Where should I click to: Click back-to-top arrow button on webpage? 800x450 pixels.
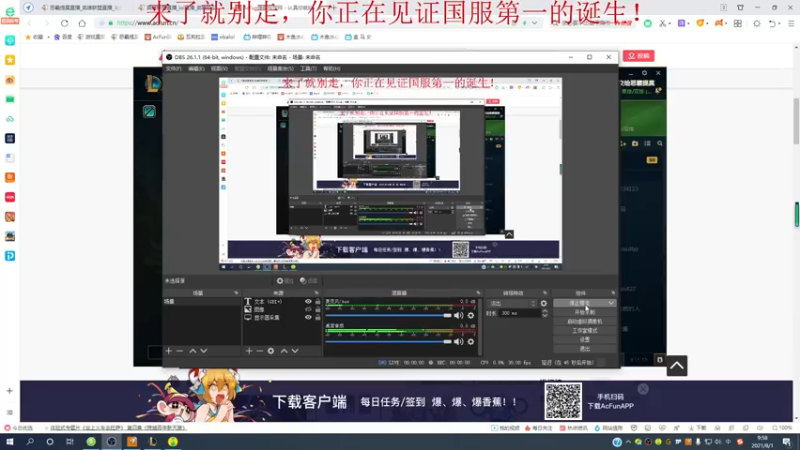pos(677,366)
